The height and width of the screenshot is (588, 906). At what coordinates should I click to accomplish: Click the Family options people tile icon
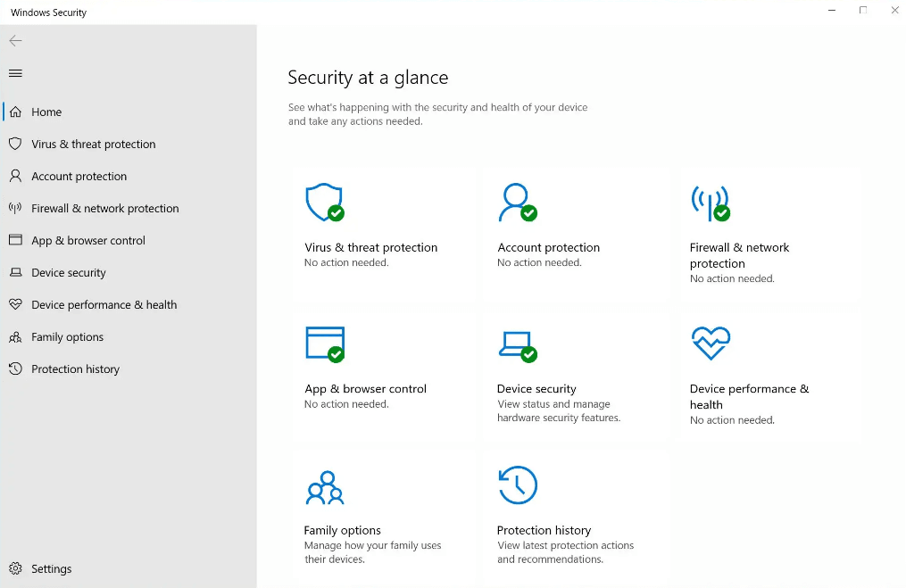coord(324,487)
